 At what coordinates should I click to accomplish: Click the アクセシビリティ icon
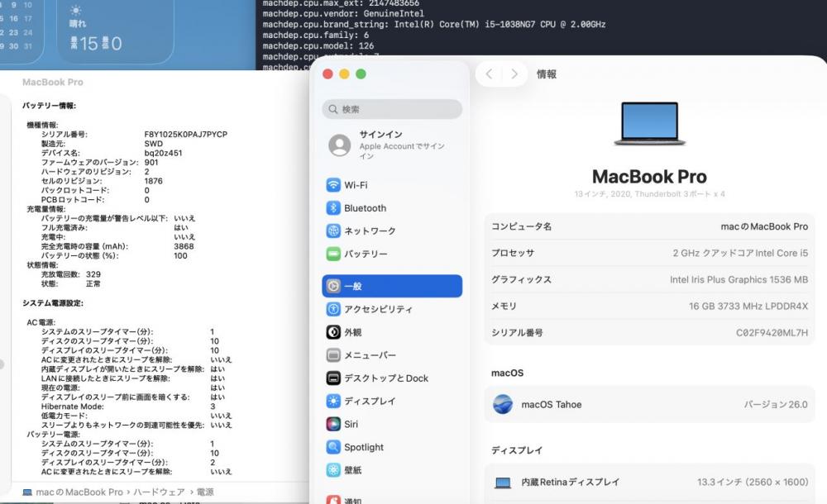pyautogui.click(x=333, y=310)
